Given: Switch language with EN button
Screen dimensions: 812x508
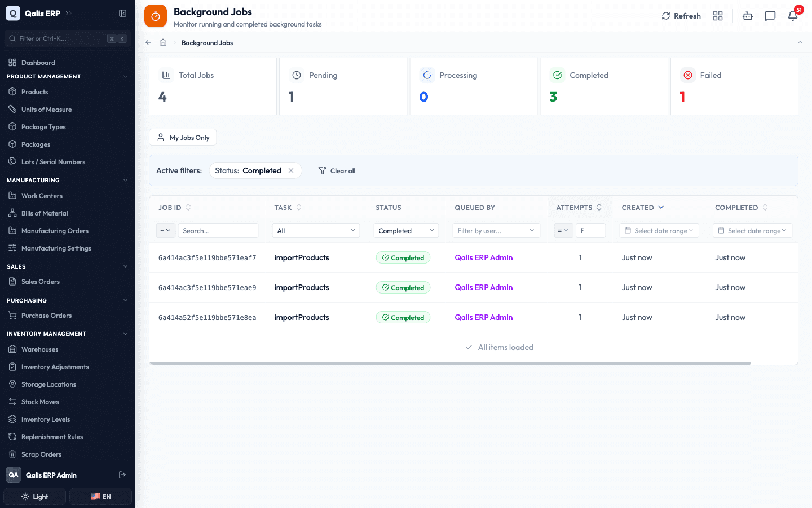Looking at the screenshot, I should pos(101,497).
